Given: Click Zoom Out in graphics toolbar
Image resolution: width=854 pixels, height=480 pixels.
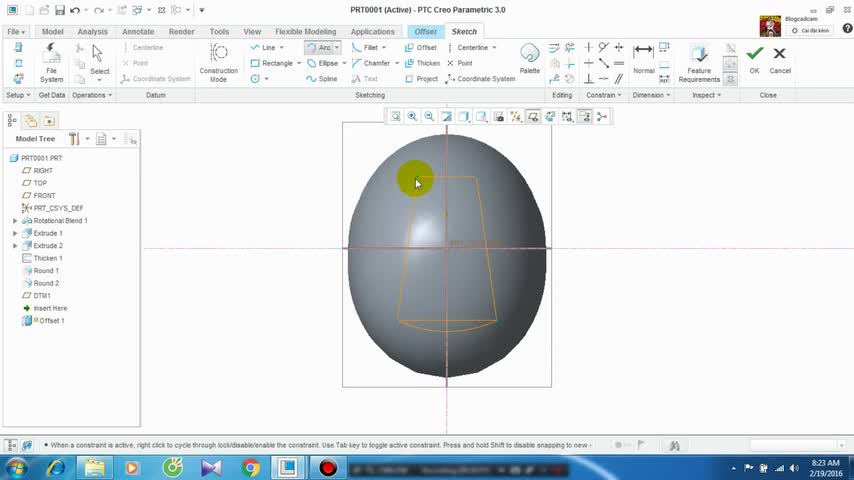Looking at the screenshot, I should (429, 117).
